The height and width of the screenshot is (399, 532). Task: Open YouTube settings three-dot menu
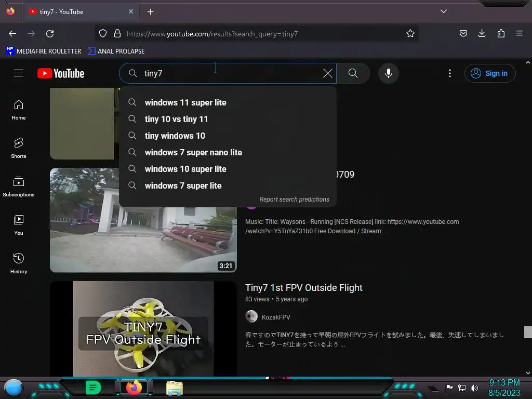(x=450, y=73)
